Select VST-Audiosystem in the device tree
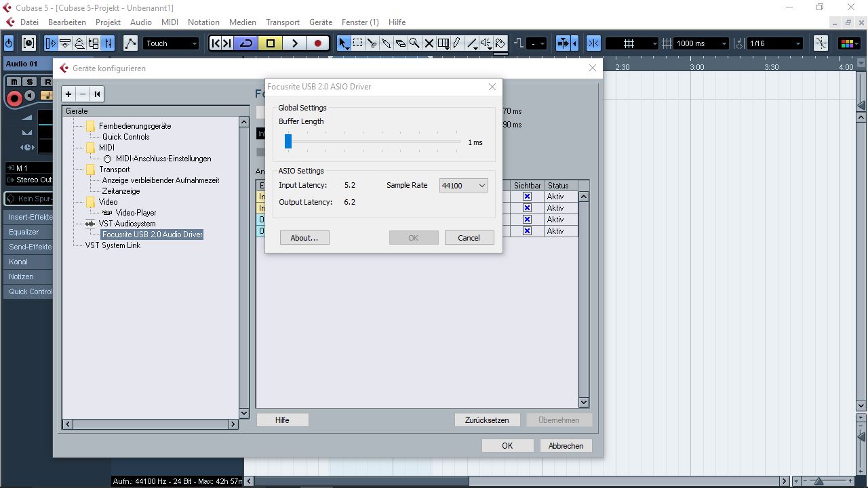The image size is (868, 488). [x=127, y=224]
